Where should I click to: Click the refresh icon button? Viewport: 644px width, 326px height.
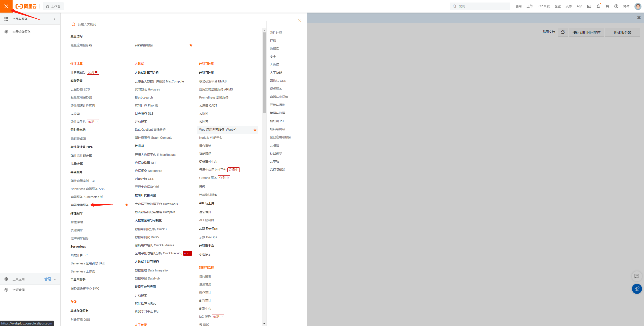pos(563,32)
